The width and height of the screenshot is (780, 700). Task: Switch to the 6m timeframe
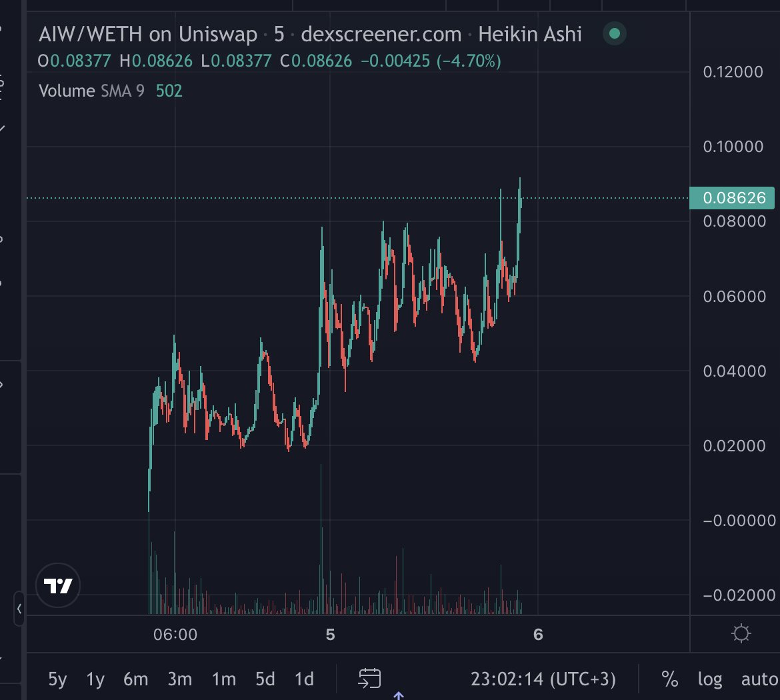tap(136, 679)
